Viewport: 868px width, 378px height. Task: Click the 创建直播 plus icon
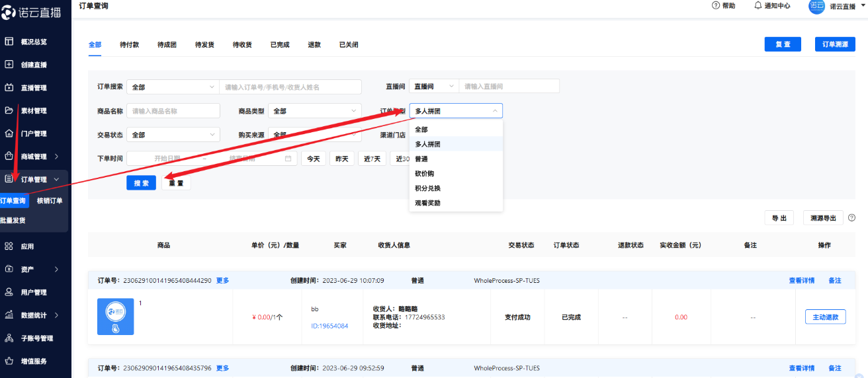pyautogui.click(x=9, y=65)
